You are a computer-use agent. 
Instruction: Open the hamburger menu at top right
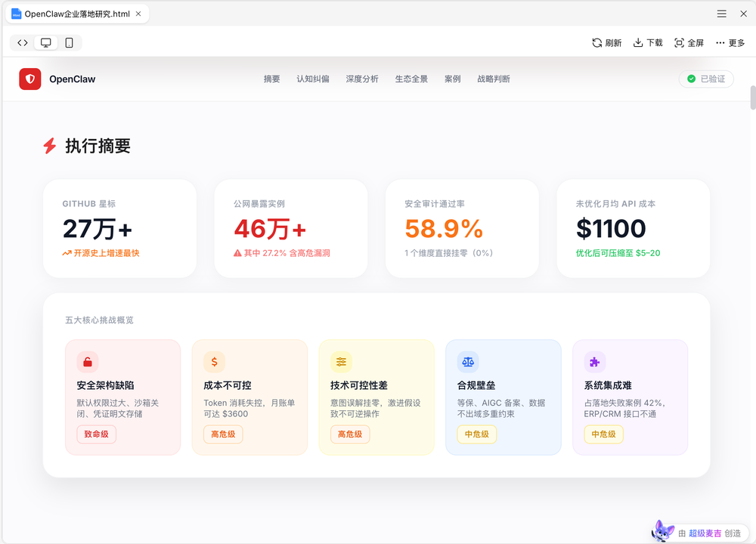click(x=723, y=13)
